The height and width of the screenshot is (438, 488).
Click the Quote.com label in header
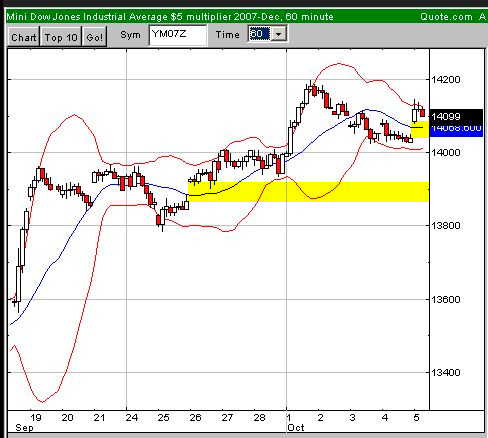[446, 17]
